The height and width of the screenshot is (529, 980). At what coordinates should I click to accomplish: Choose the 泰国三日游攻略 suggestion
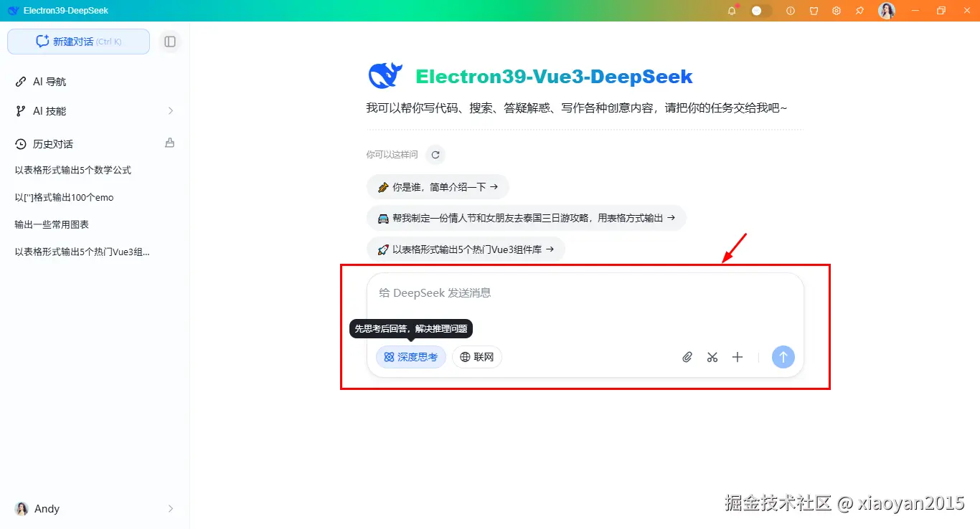click(x=527, y=218)
